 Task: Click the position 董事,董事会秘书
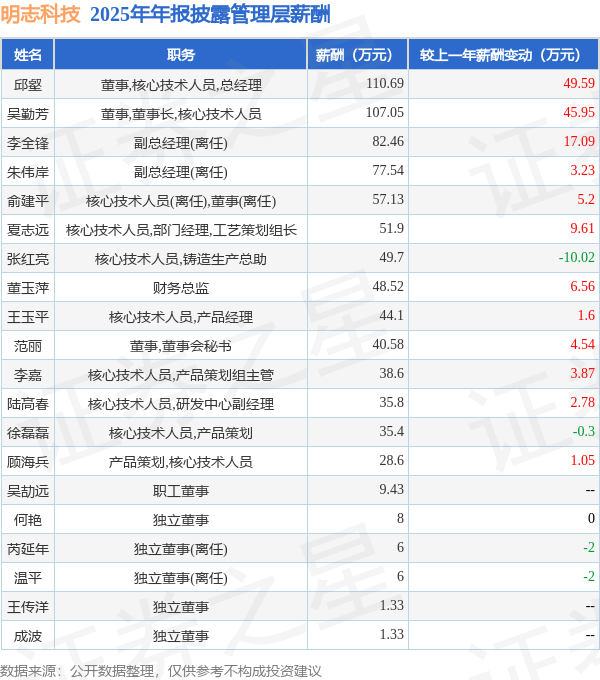(181, 346)
